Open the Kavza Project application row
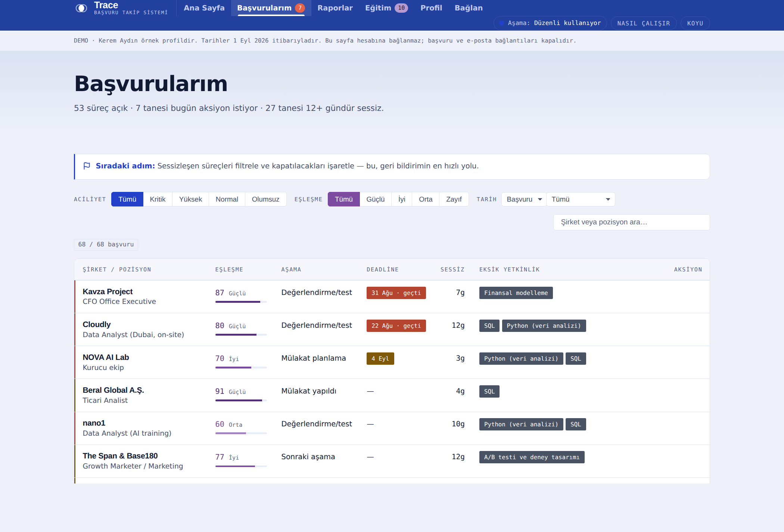 [x=392, y=296]
